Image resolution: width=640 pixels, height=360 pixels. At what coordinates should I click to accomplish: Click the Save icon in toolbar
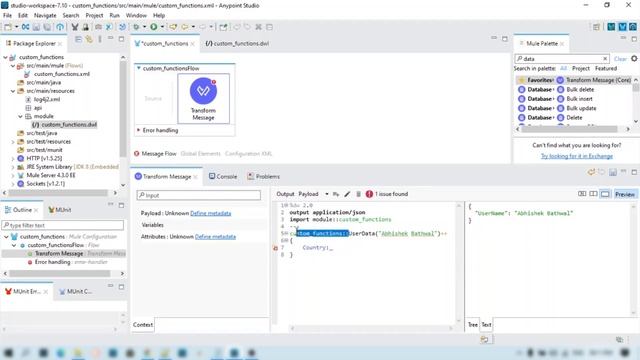[36, 27]
